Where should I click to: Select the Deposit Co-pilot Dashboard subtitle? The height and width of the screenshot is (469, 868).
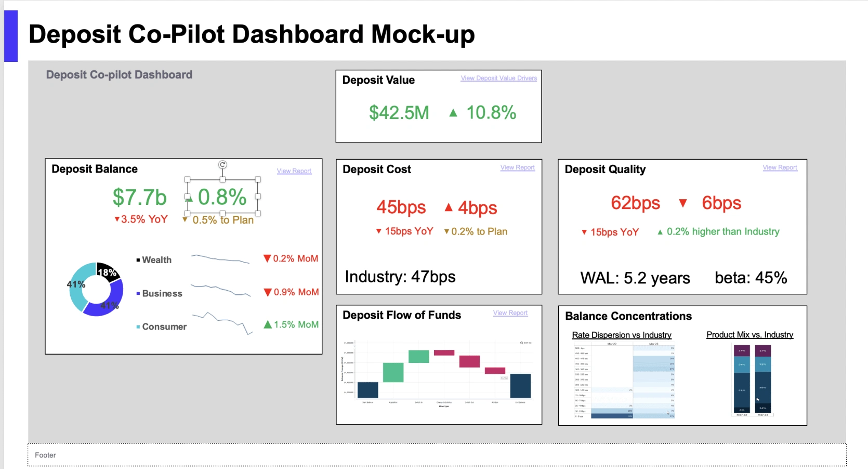click(119, 75)
